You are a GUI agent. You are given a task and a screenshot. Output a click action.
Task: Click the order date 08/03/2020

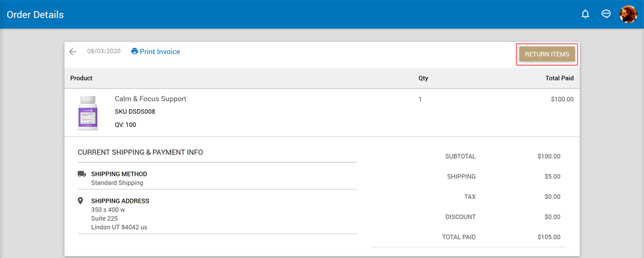point(103,51)
